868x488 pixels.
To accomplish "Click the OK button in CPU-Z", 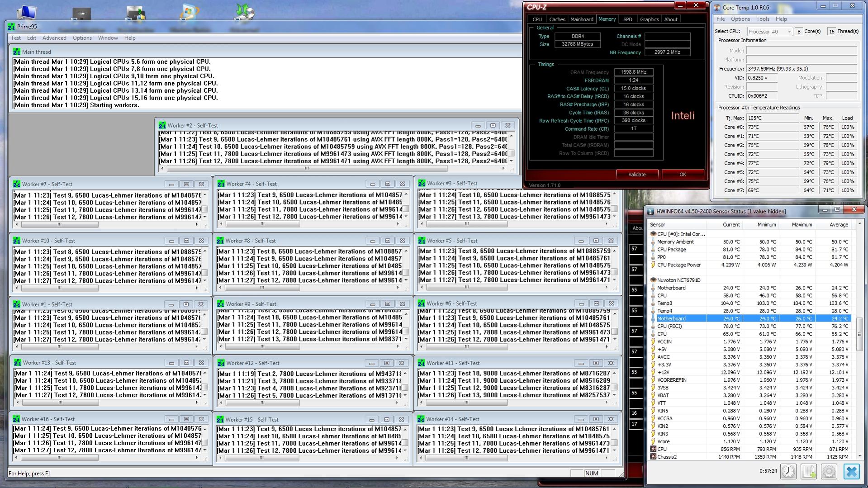I will (x=683, y=175).
